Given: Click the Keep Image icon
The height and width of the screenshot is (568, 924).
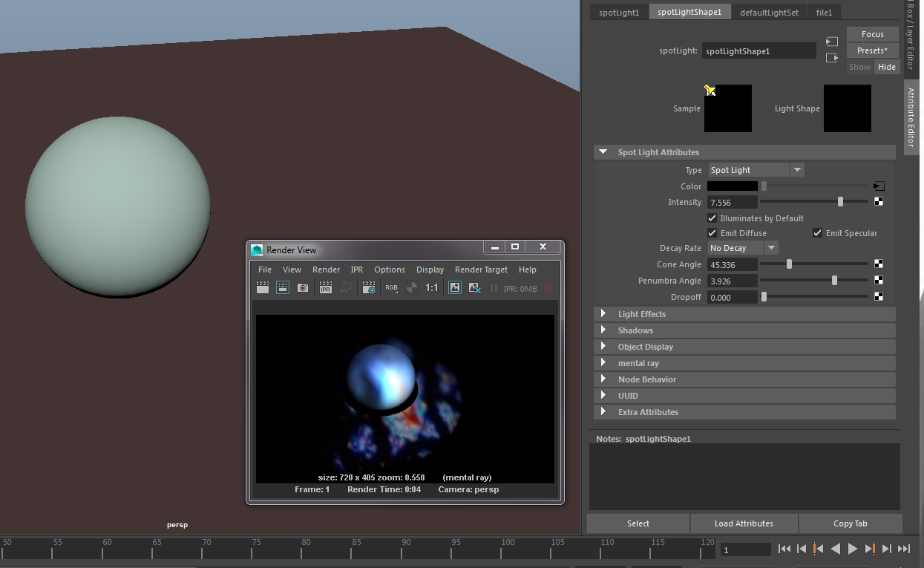Looking at the screenshot, I should (x=455, y=288).
